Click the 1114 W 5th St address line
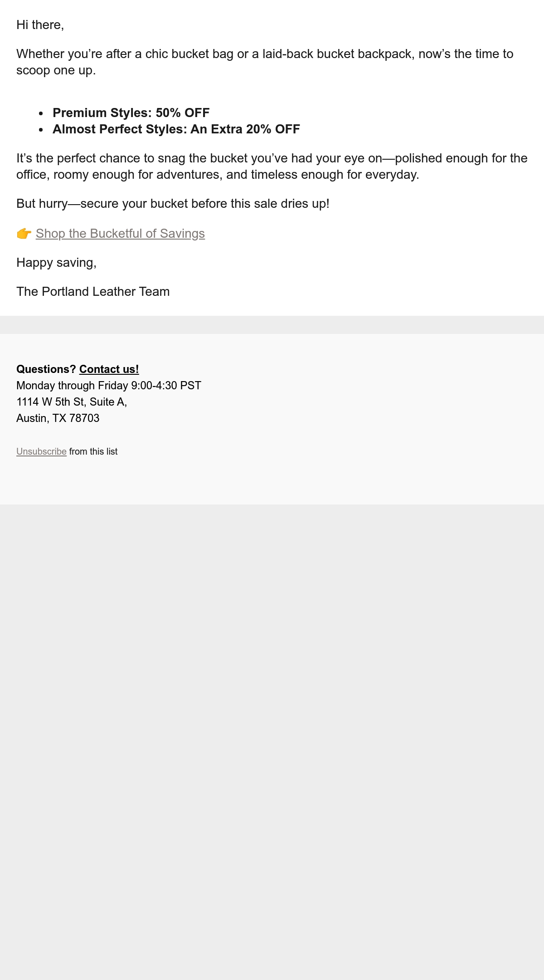 click(x=72, y=402)
